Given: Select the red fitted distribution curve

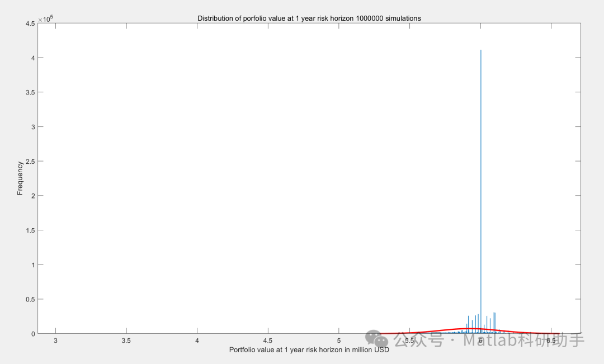Looking at the screenshot, I should pos(469,330).
